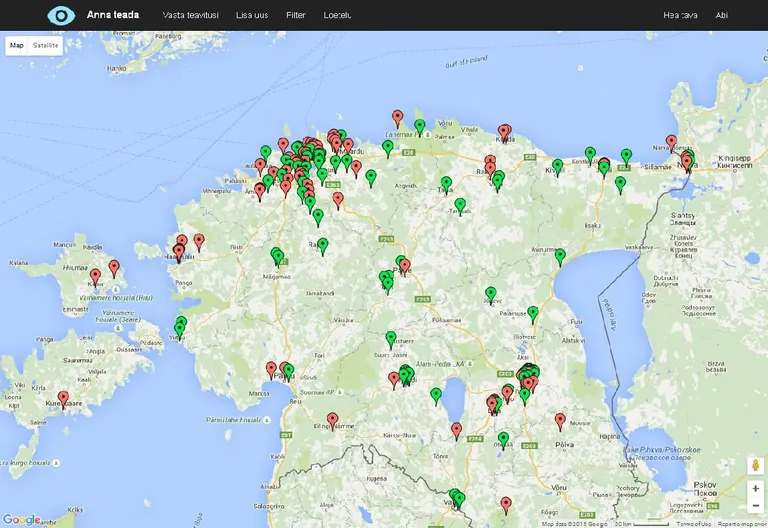The image size is (768, 528).
Task: Click the green marker near Suure-Jaani
Action: coord(390,338)
